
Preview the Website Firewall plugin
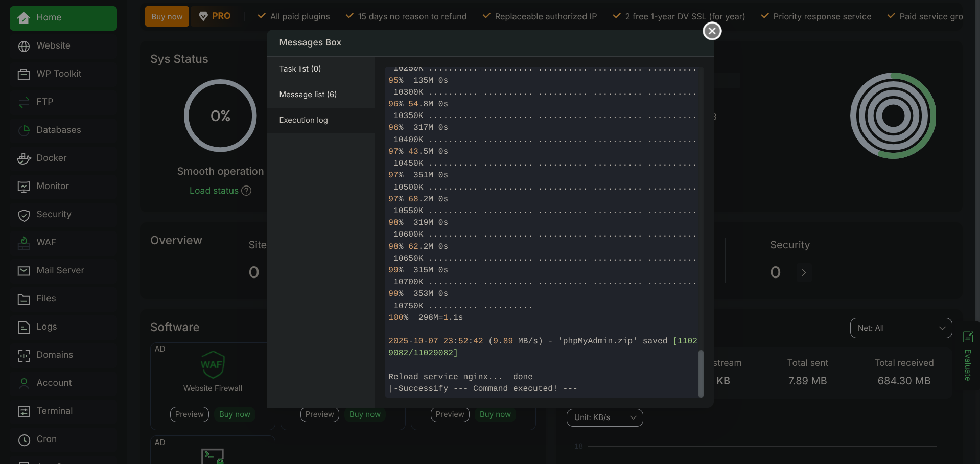(189, 414)
